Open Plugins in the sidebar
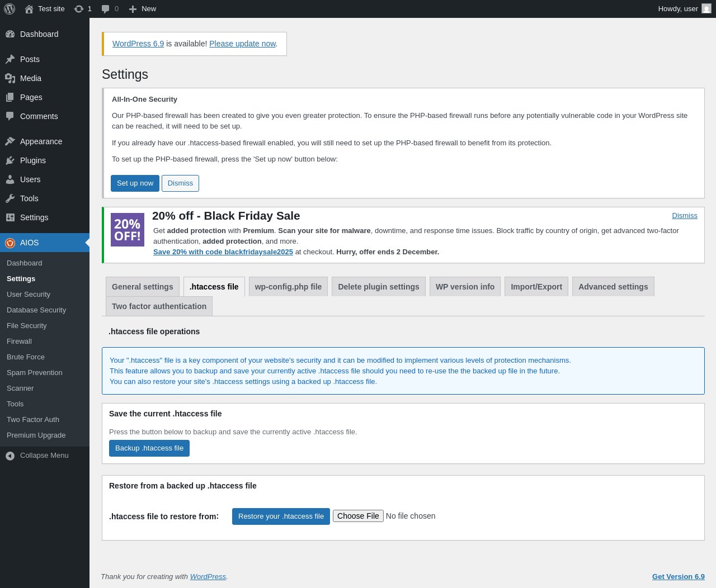 point(45,160)
